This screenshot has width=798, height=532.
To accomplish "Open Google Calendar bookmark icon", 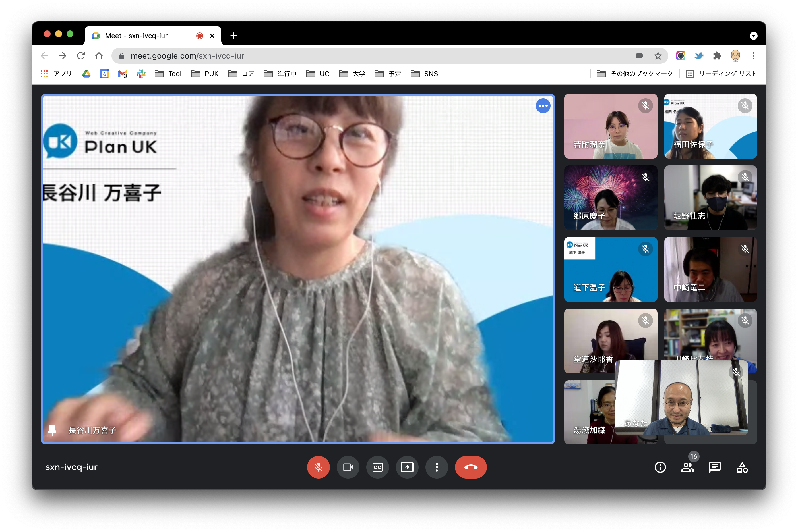I will 105,74.
